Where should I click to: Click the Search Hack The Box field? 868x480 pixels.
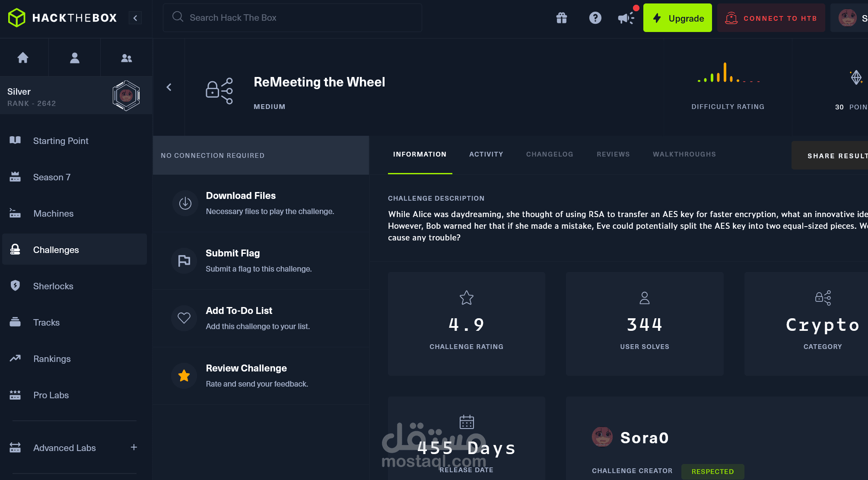[x=293, y=18]
